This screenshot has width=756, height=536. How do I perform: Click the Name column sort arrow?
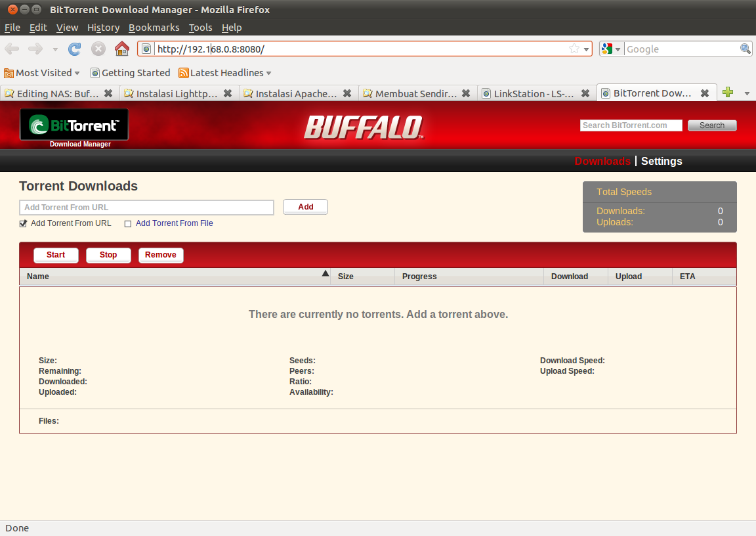coord(325,273)
